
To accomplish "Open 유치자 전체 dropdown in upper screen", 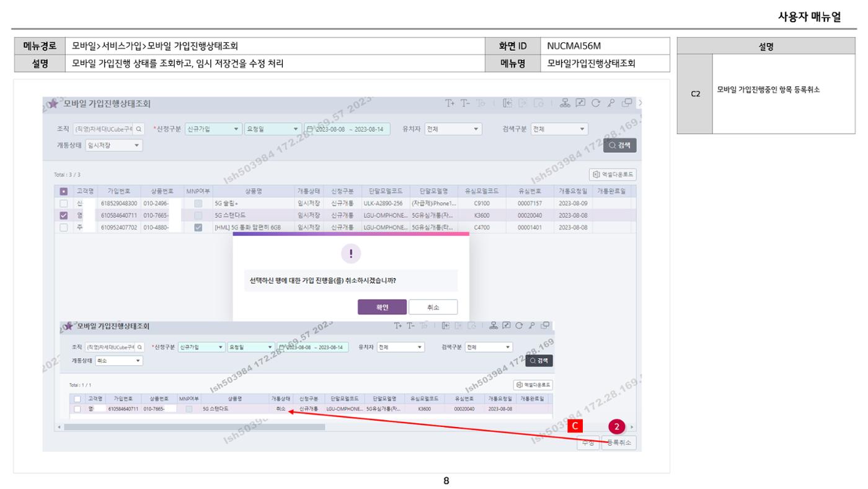I will point(453,129).
